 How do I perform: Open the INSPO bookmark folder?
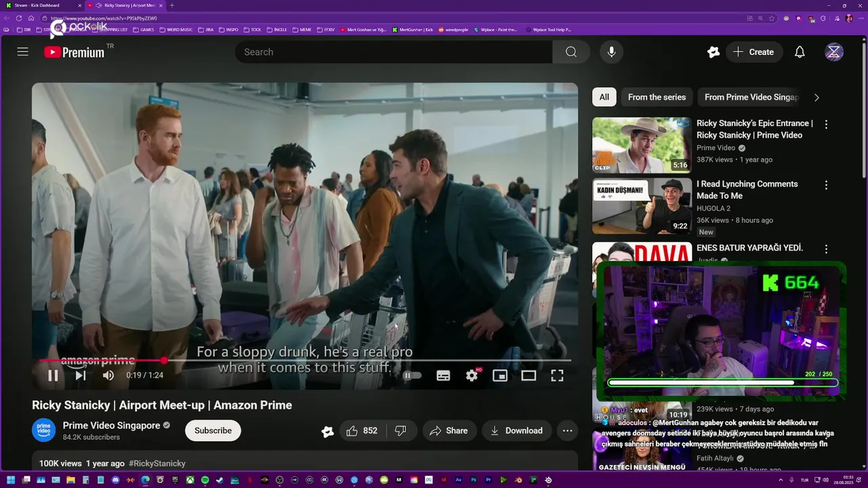[229, 30]
